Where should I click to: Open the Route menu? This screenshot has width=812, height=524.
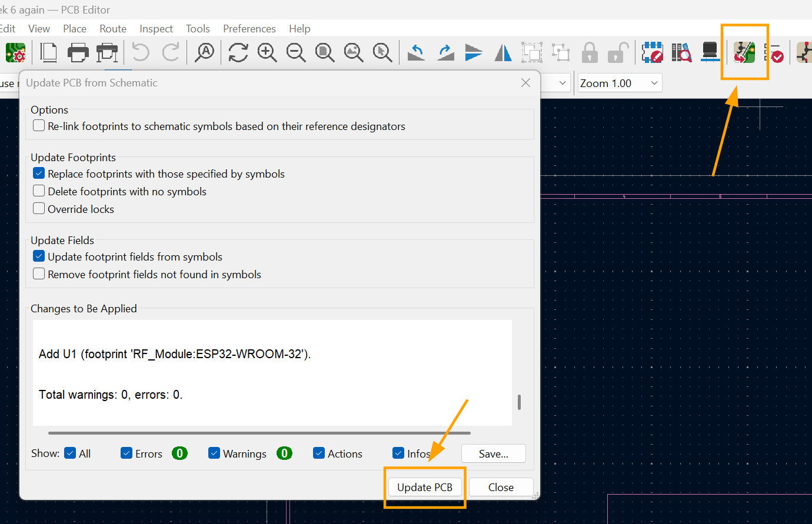[112, 28]
